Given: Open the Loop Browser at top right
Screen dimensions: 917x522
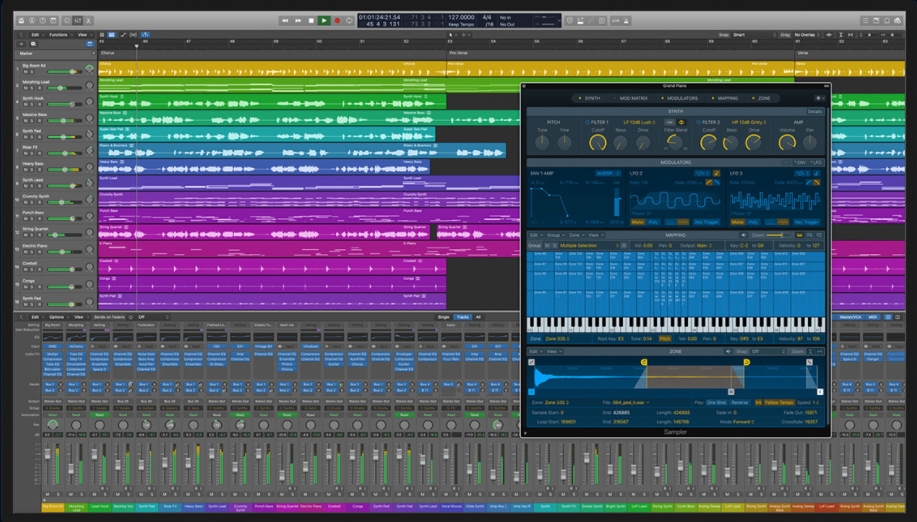Looking at the screenshot, I should (x=887, y=20).
